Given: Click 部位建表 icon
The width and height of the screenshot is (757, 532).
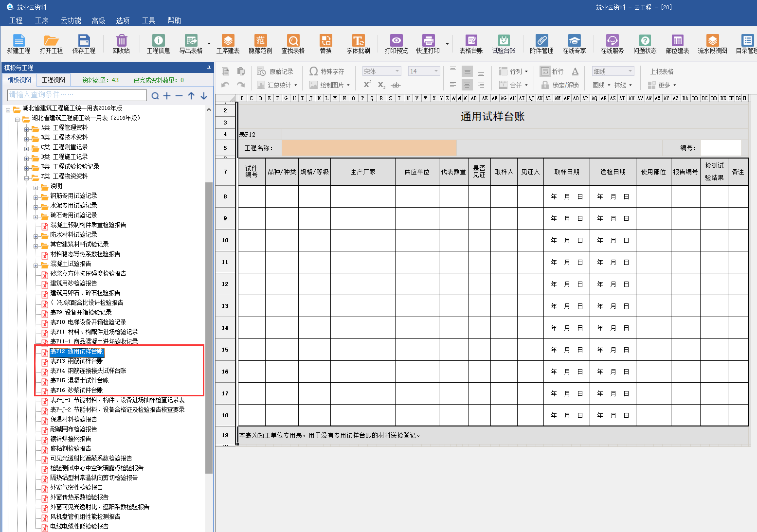Looking at the screenshot, I should pyautogui.click(x=677, y=43).
